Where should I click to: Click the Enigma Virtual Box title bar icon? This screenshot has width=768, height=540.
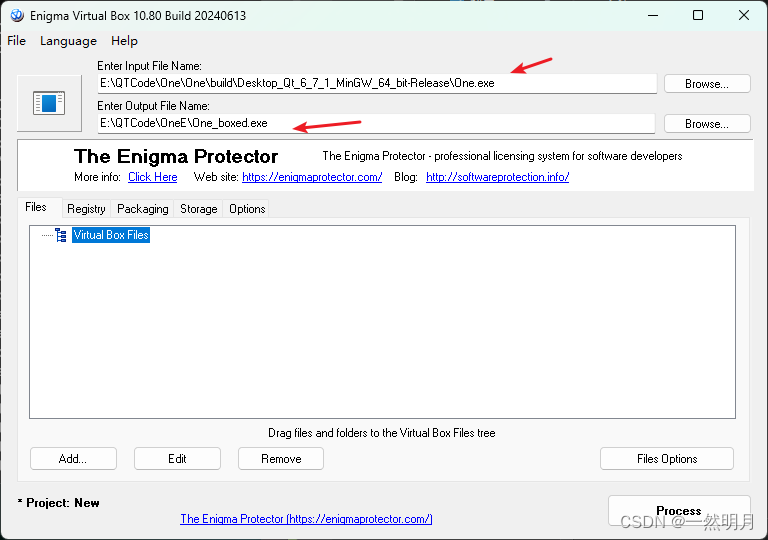point(17,16)
